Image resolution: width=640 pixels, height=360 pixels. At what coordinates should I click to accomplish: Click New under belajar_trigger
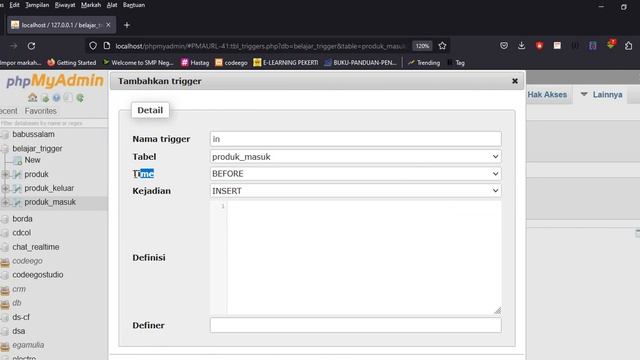tap(32, 160)
